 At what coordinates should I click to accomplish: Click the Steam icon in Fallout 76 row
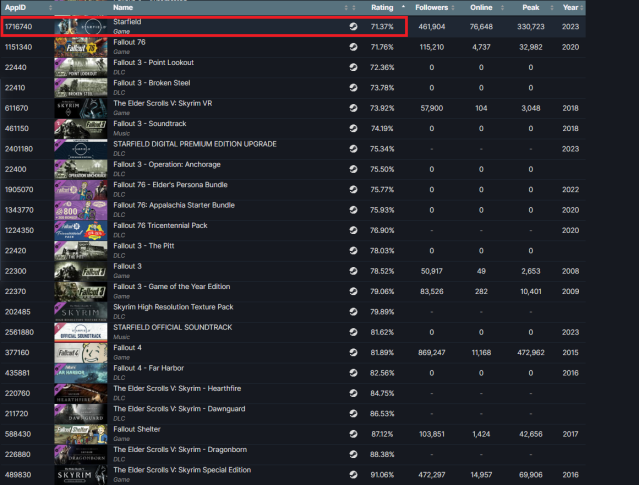click(x=353, y=47)
